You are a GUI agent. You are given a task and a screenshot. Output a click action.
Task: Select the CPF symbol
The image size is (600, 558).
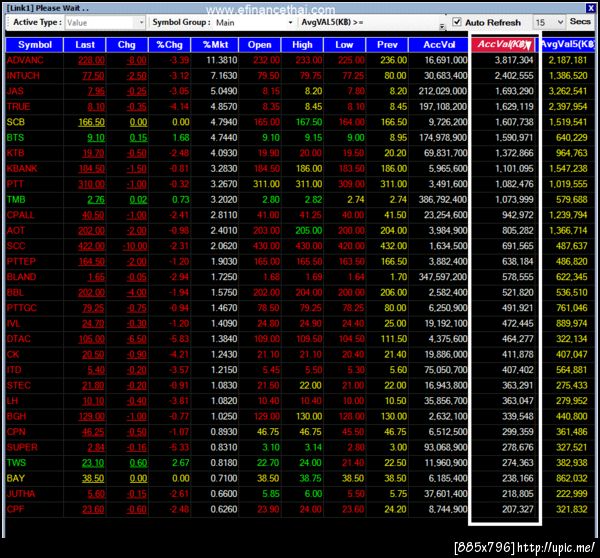click(x=15, y=510)
